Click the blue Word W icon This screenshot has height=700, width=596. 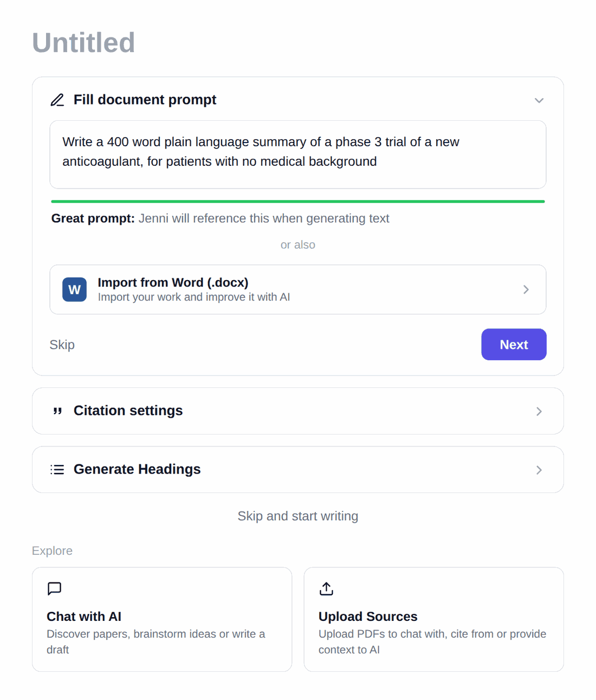(x=74, y=289)
